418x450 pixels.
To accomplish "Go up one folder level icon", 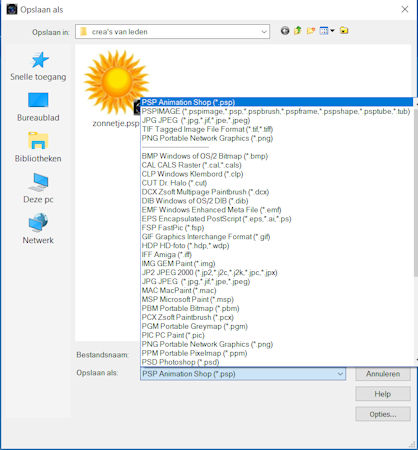I will [298, 31].
